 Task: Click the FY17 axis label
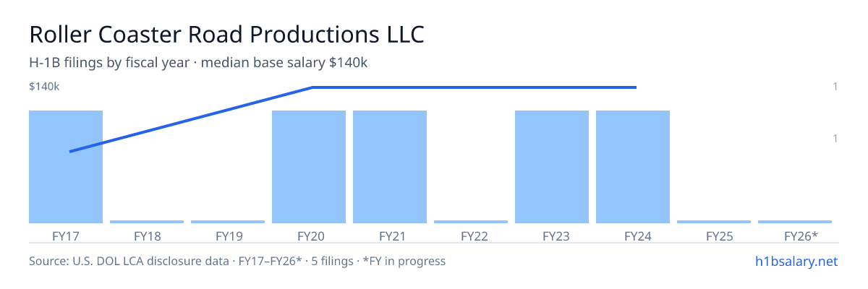coord(66,236)
